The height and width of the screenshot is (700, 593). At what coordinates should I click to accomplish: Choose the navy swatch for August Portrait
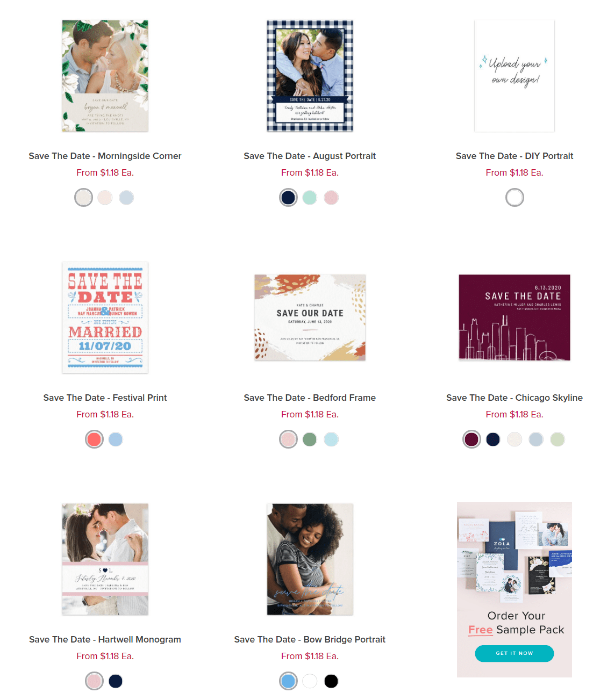click(288, 198)
